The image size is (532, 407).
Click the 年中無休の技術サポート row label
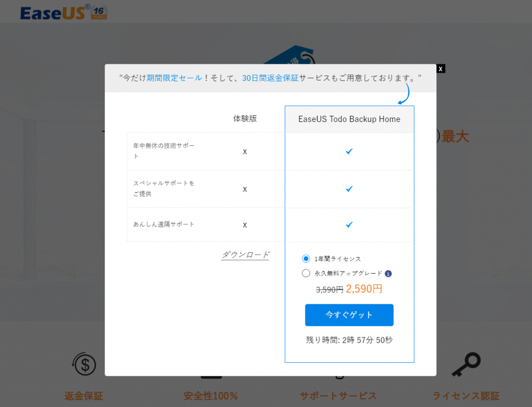(164, 151)
